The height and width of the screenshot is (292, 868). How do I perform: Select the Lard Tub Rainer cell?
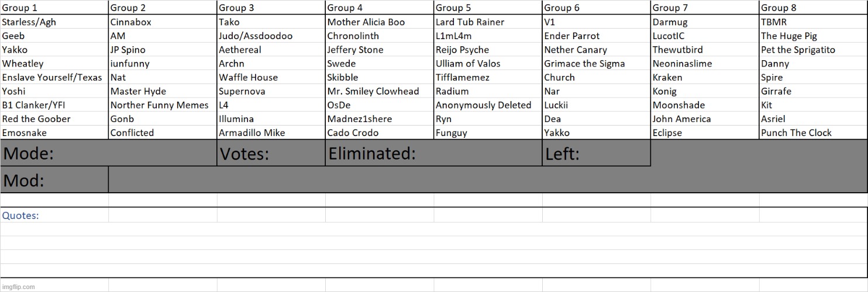pos(487,22)
